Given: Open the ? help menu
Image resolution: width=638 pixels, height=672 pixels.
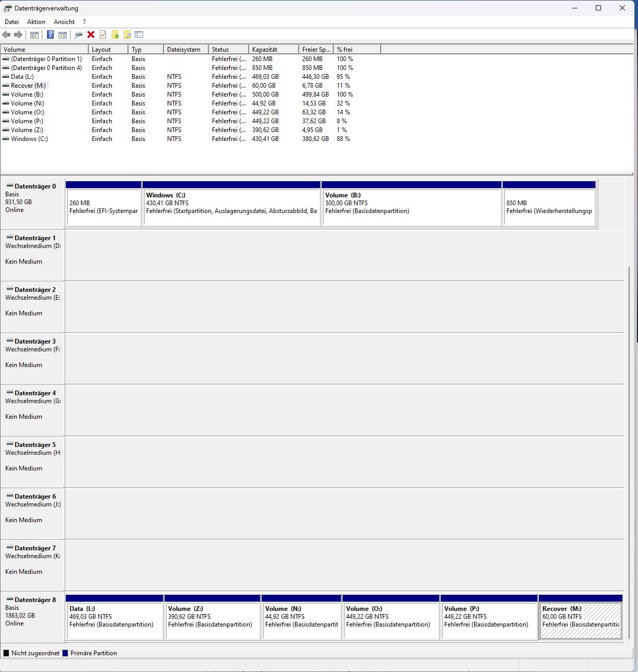Looking at the screenshot, I should tap(84, 22).
